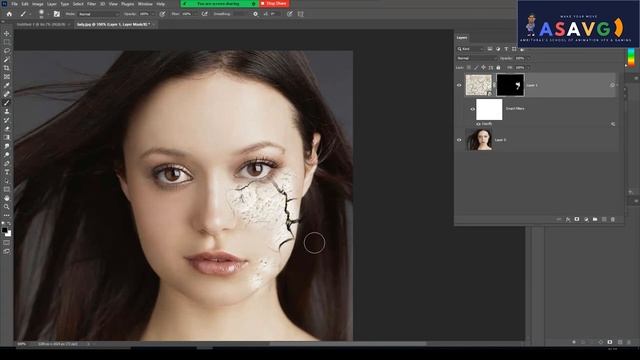Select the Magic Wand tool
The height and width of the screenshot is (360, 640).
click(x=7, y=60)
